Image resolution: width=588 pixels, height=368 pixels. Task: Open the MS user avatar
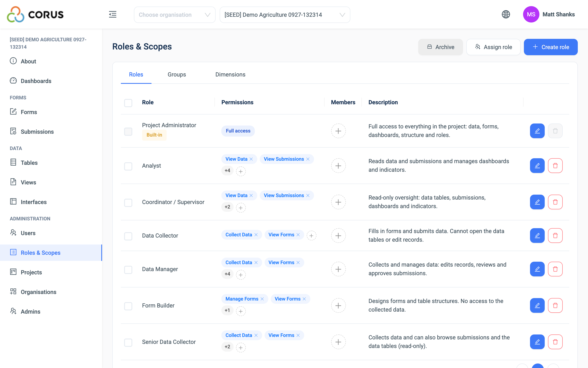coord(531,14)
